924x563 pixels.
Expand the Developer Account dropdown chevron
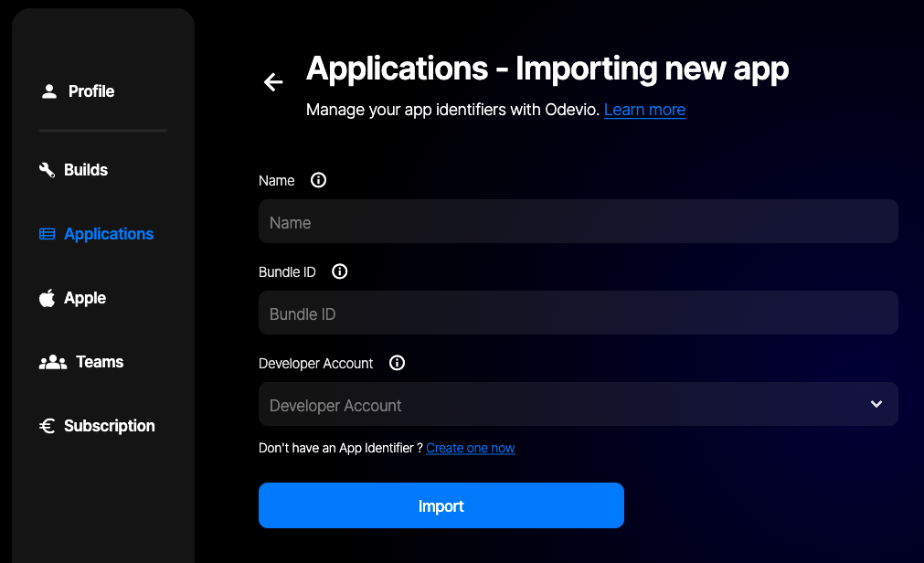(x=876, y=404)
